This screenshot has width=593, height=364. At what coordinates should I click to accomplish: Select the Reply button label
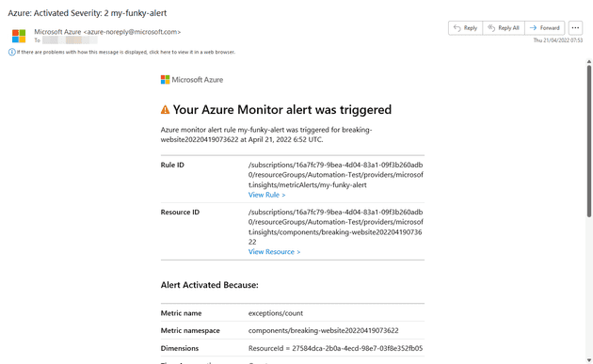click(471, 28)
